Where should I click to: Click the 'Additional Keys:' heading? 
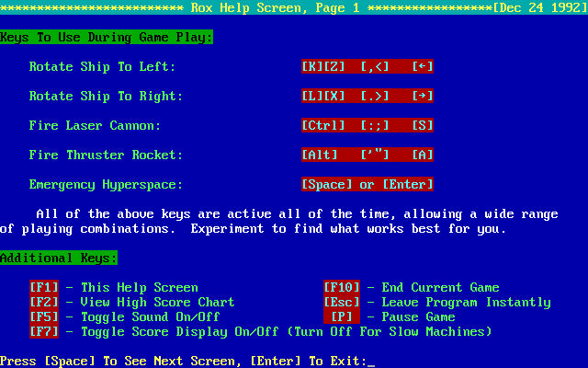pos(59,258)
